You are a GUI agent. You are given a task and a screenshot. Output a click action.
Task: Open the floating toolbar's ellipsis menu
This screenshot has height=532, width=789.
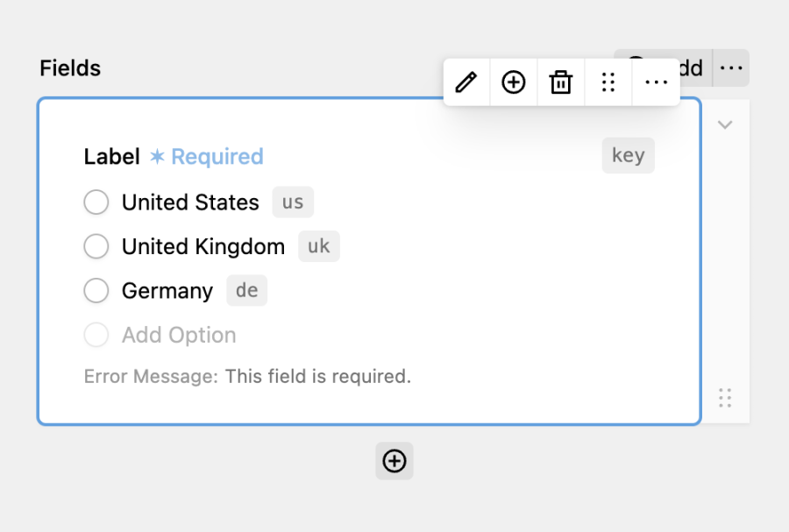[656, 82]
